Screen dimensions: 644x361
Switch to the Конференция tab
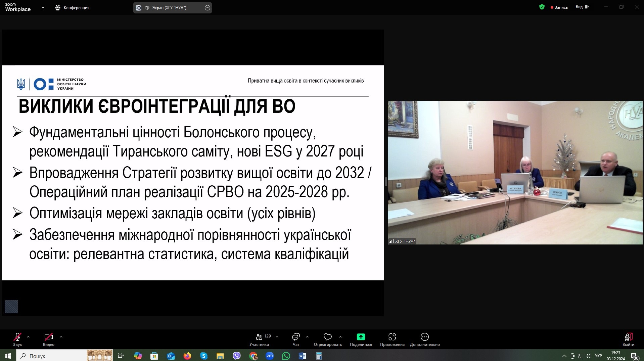tap(73, 8)
